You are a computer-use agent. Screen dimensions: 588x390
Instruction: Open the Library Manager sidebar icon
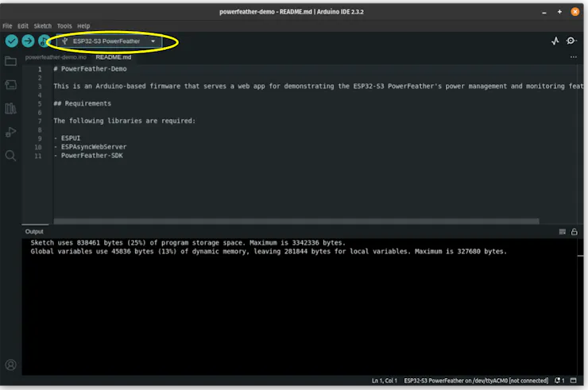point(10,108)
